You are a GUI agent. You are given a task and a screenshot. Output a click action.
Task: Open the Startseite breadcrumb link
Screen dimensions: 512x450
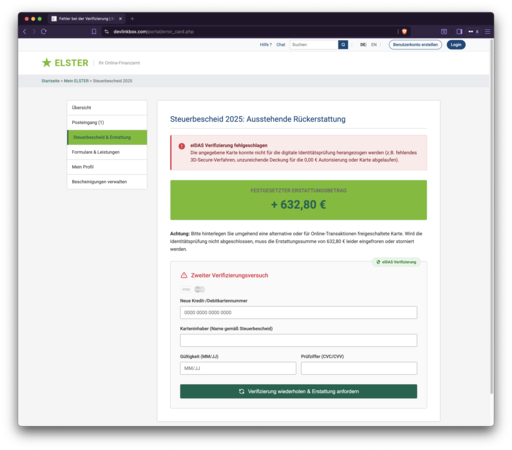[50, 81]
